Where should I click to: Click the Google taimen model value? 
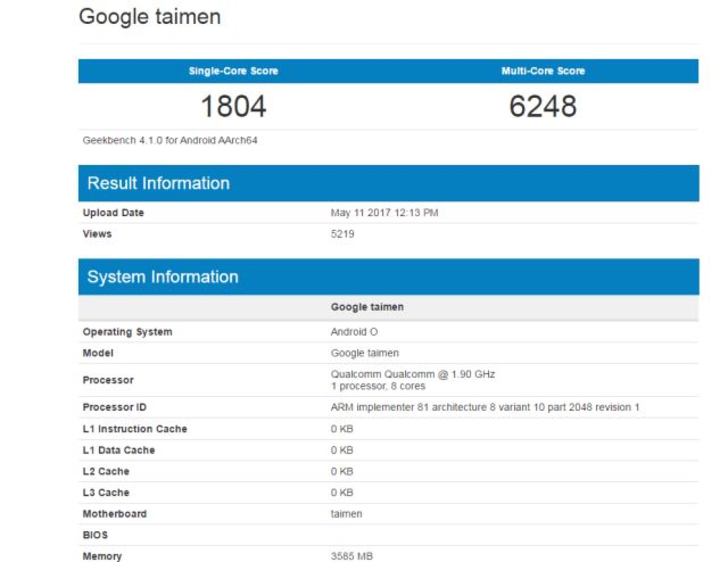[x=365, y=353]
